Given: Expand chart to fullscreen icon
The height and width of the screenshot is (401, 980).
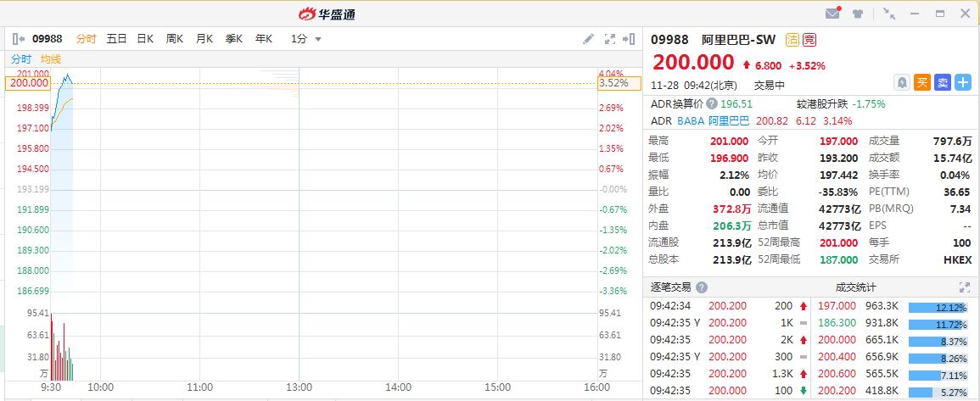Looking at the screenshot, I should coord(610,39).
